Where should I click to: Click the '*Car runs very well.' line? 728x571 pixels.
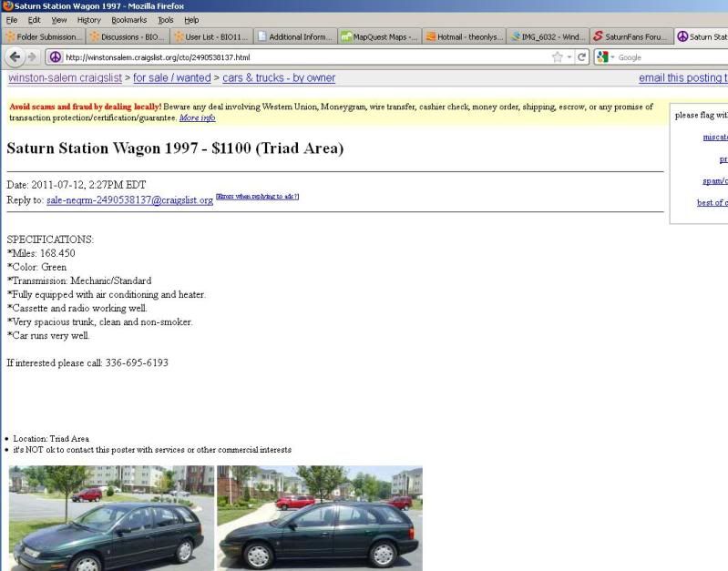[48, 336]
